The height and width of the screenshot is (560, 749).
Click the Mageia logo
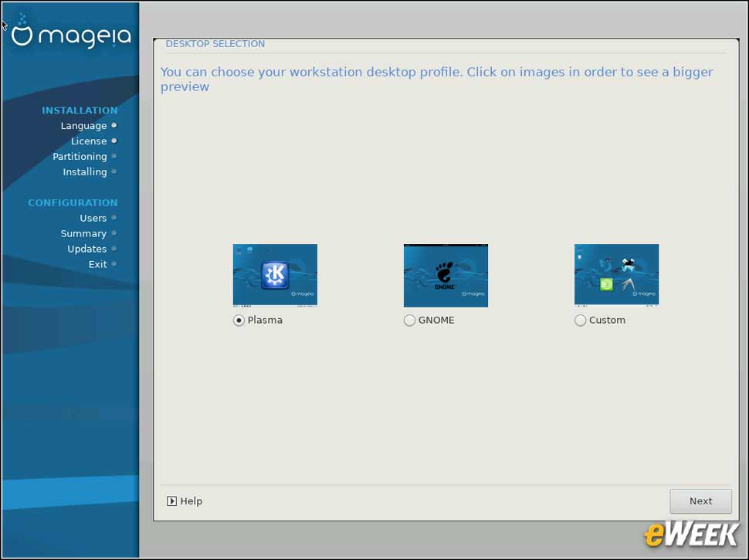point(71,32)
